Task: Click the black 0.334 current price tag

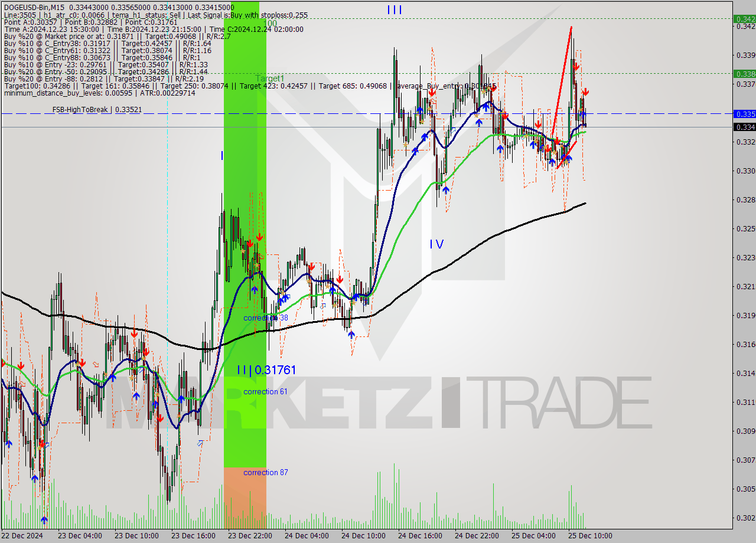Action: coord(744,127)
